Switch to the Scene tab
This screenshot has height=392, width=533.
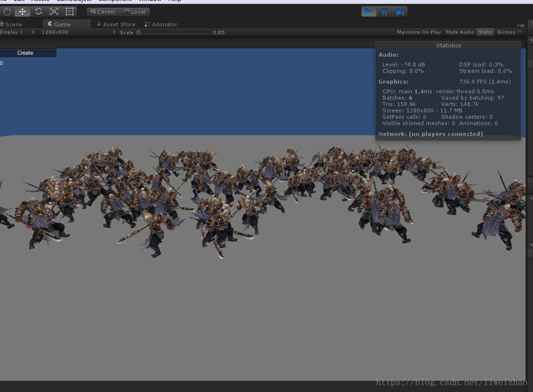tap(12, 24)
